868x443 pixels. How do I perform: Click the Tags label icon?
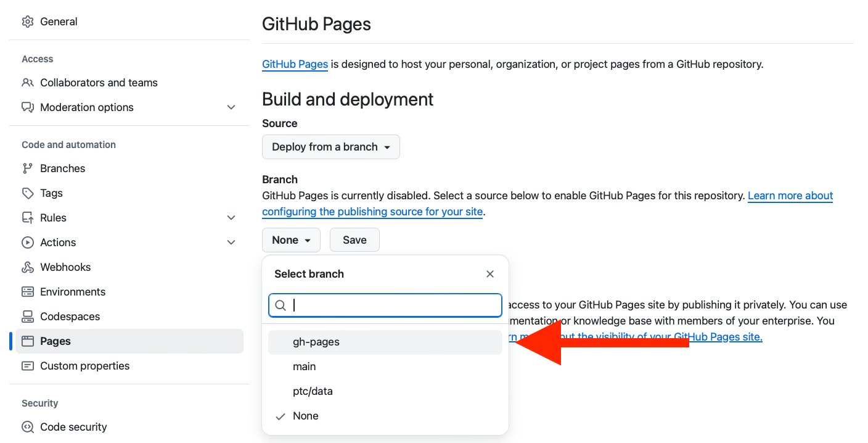28,193
